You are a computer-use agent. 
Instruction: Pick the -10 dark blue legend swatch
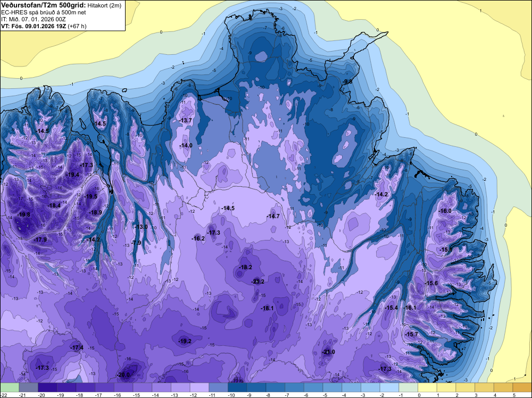(x=237, y=387)
